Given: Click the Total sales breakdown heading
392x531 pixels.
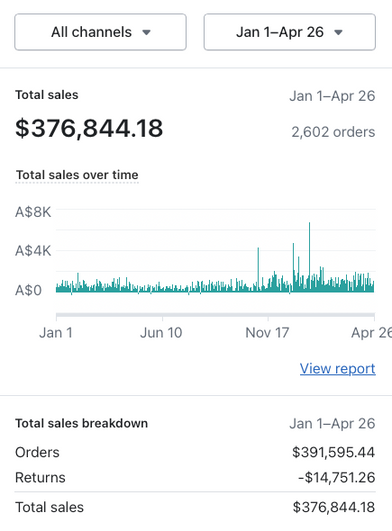Looking at the screenshot, I should 82,423.
